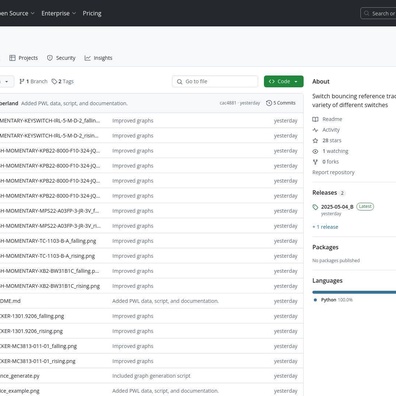This screenshot has height=396, width=396.
Task: Click the Projects table icon
Action: (12, 58)
